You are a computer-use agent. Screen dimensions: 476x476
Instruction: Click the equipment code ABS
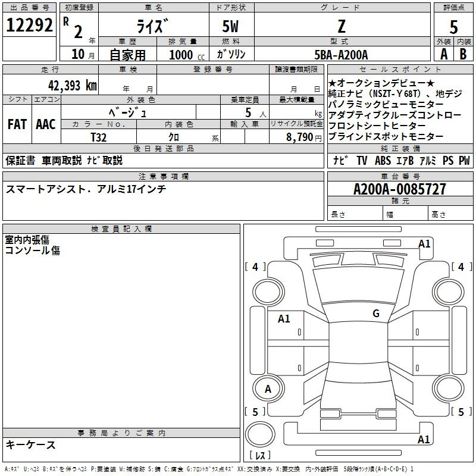pos(383,161)
